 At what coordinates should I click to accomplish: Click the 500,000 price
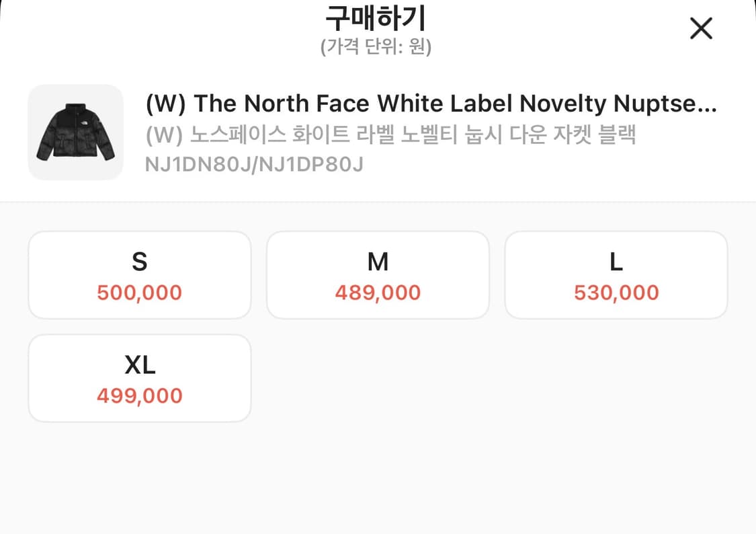[x=139, y=293]
